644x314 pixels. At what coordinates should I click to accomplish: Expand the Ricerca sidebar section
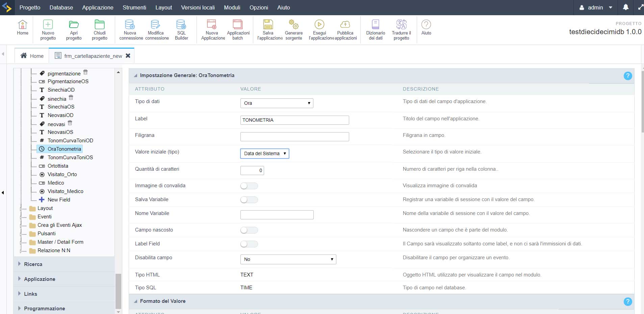64,264
